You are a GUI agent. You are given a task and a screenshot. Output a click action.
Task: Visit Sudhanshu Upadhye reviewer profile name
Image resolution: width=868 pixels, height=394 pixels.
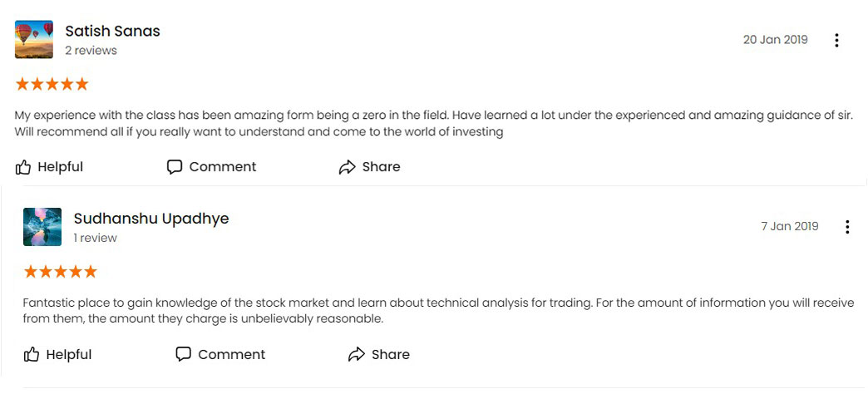[151, 219]
